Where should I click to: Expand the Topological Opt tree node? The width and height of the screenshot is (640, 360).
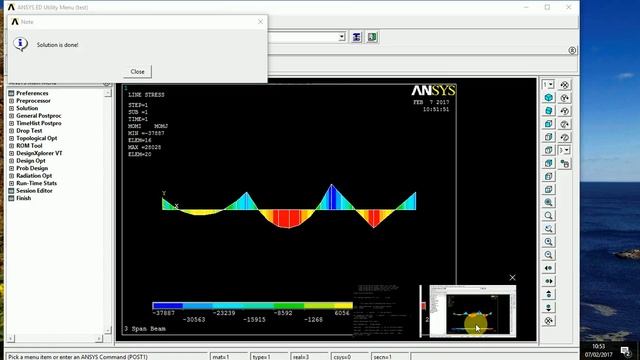click(x=11, y=138)
